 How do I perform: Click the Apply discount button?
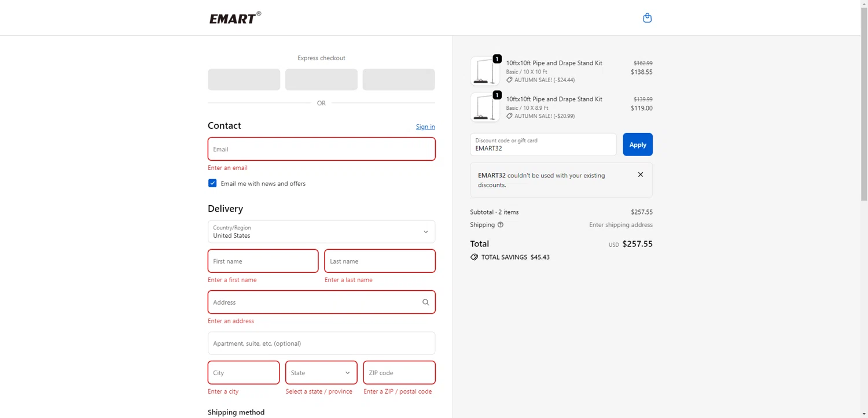(638, 145)
